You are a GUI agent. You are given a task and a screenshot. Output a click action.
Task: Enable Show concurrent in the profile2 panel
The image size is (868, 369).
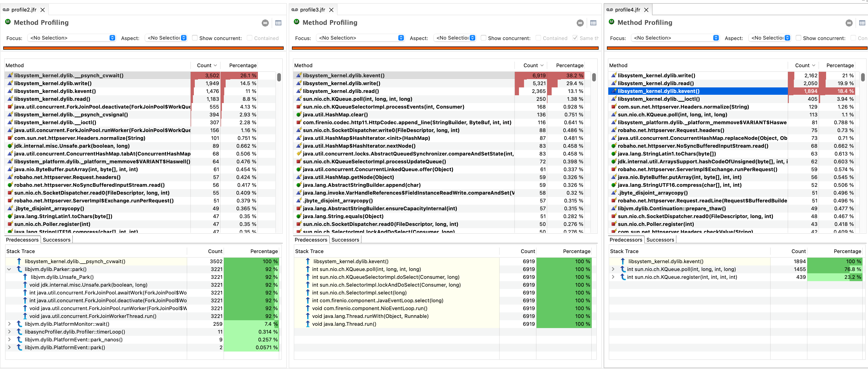tap(195, 38)
